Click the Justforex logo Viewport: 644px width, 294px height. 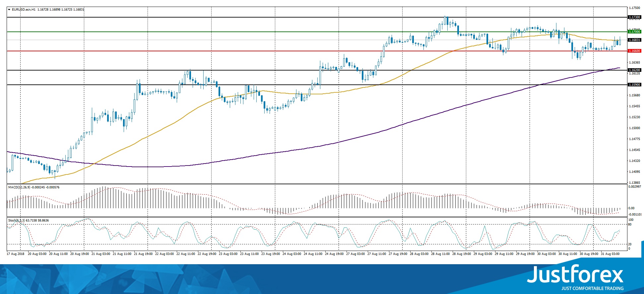tap(575, 274)
